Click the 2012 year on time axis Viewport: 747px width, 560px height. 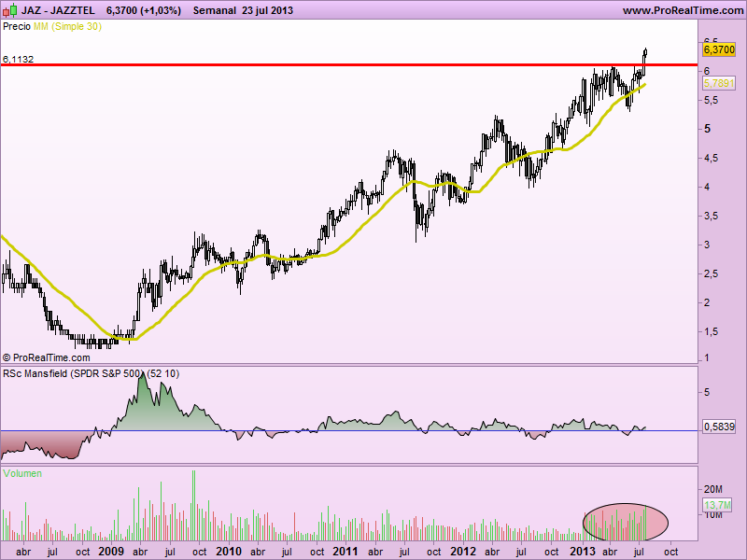tap(463, 552)
